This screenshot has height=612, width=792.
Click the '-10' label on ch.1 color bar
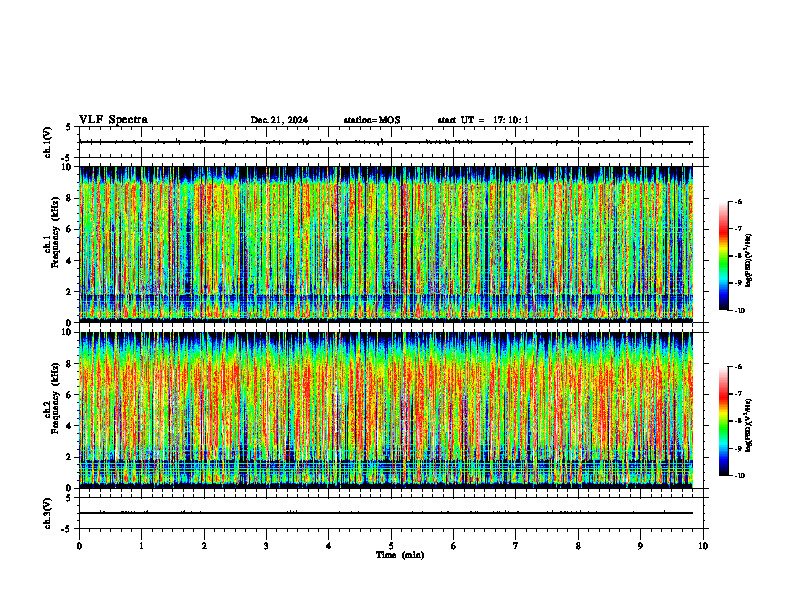point(740,311)
